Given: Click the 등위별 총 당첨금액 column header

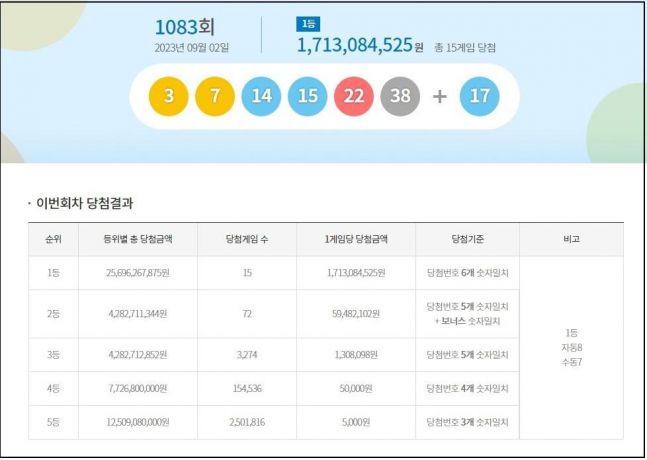Looking at the screenshot, I should point(138,240).
